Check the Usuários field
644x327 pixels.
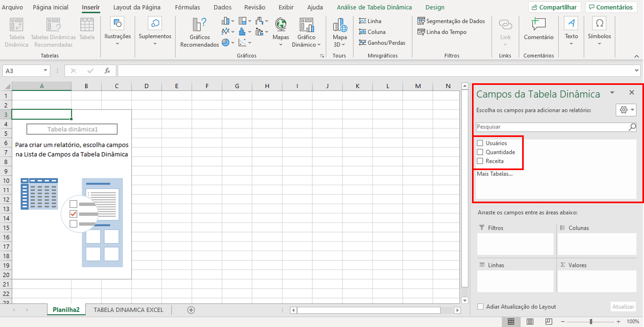480,143
